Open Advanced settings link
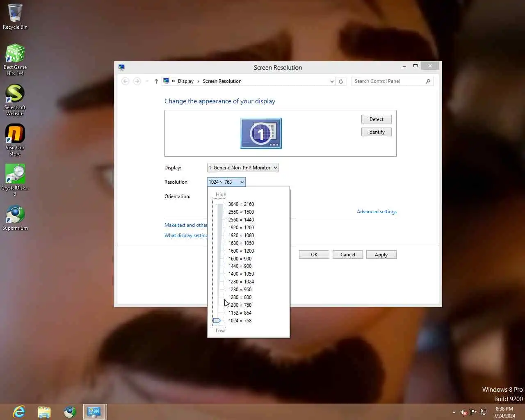 click(377, 212)
